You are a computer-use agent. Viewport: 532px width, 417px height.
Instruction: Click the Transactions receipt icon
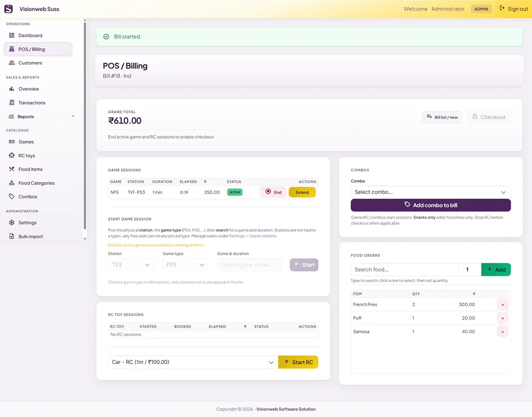[x=12, y=103]
